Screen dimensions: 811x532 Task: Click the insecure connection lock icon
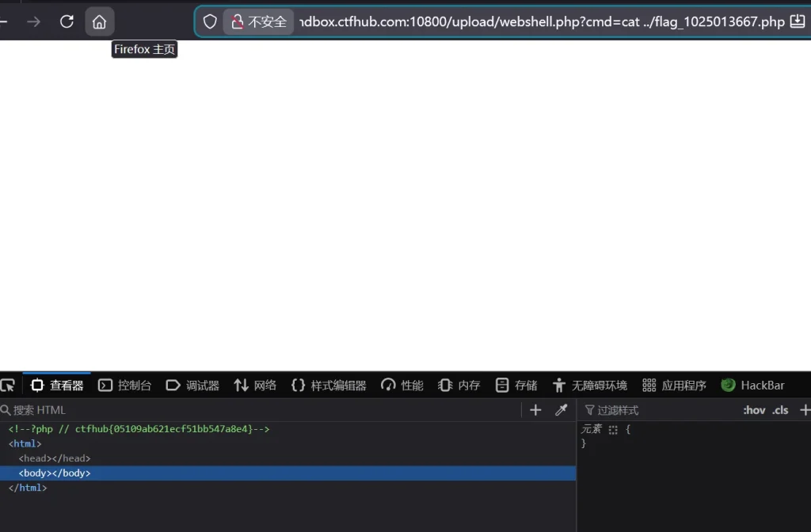(237, 22)
